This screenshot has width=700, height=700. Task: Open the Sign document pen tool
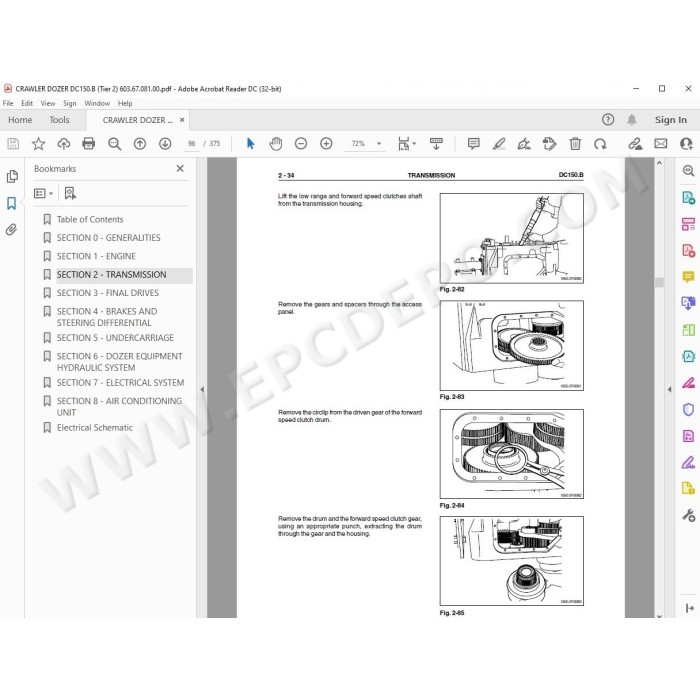click(x=524, y=144)
